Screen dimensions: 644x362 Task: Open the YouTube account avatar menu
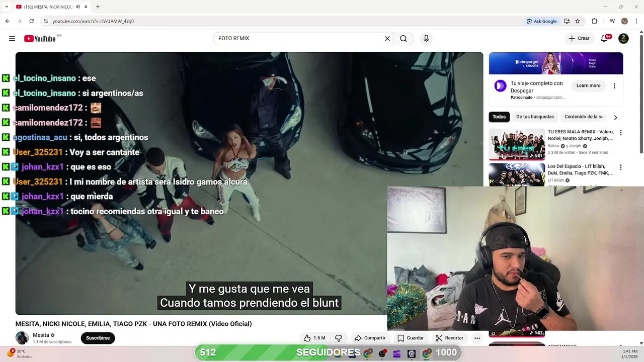tap(623, 39)
